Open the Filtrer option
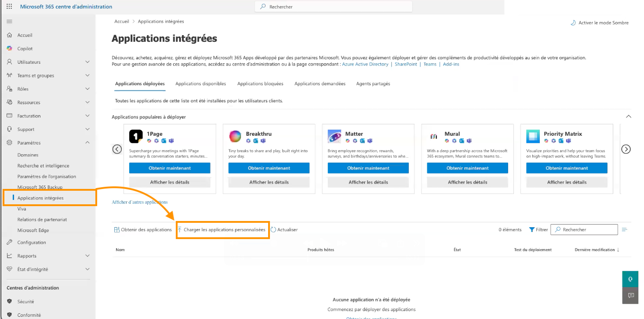 coord(538,230)
